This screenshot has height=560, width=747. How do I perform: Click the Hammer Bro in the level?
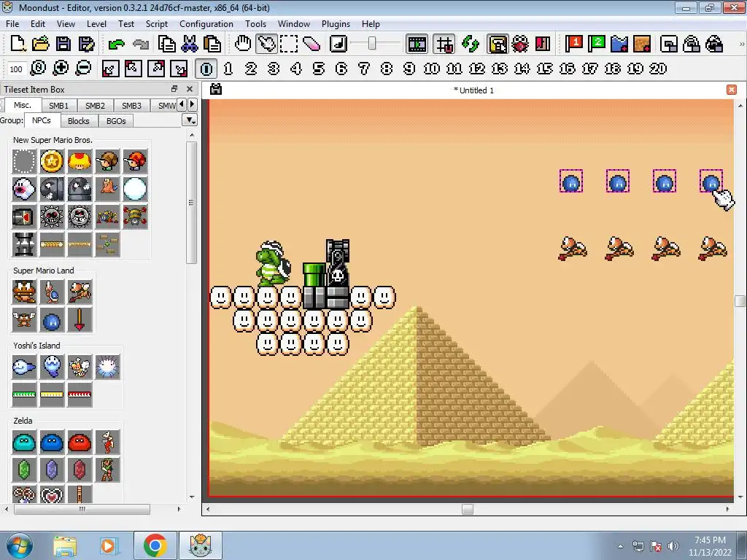[273, 263]
